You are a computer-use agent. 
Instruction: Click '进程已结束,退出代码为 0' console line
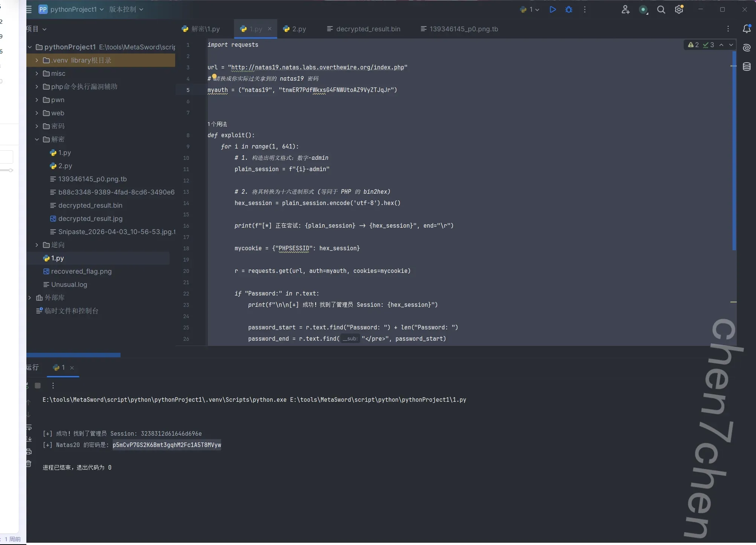point(77,468)
